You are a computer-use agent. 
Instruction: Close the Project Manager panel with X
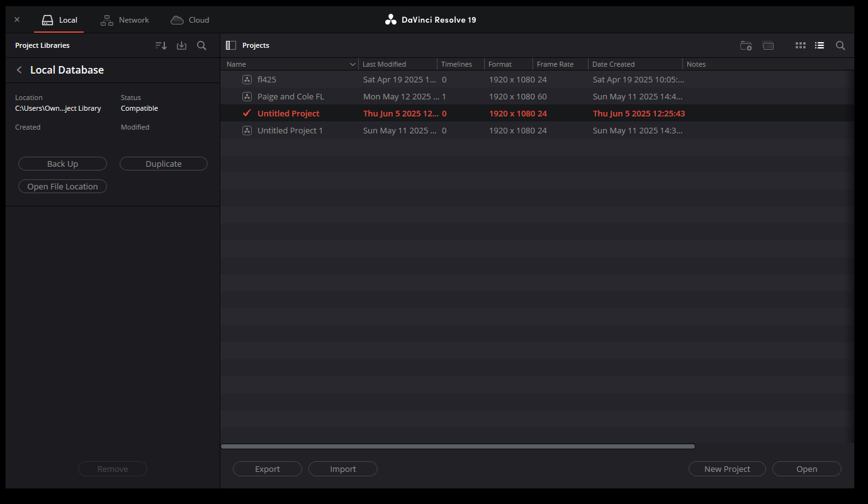click(17, 20)
